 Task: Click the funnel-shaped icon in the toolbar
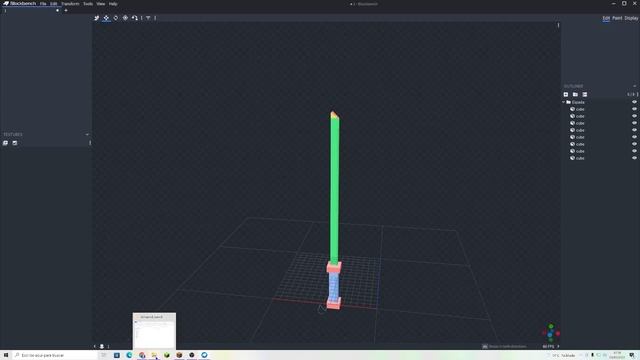click(x=148, y=18)
